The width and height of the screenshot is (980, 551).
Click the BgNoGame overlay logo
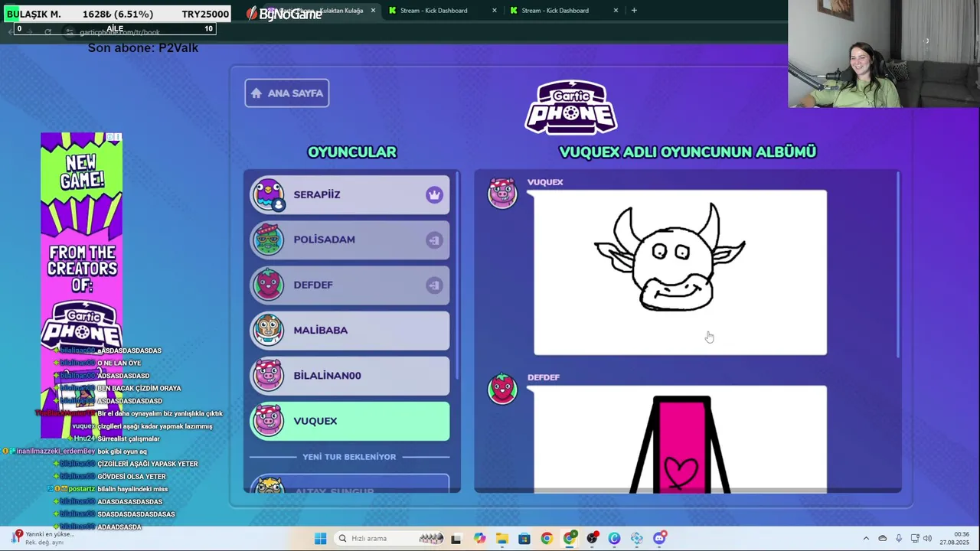click(284, 14)
